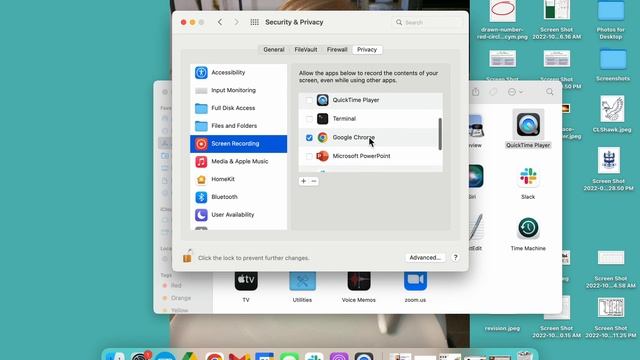
Task: Switch to the FileVault tab
Action: click(306, 49)
